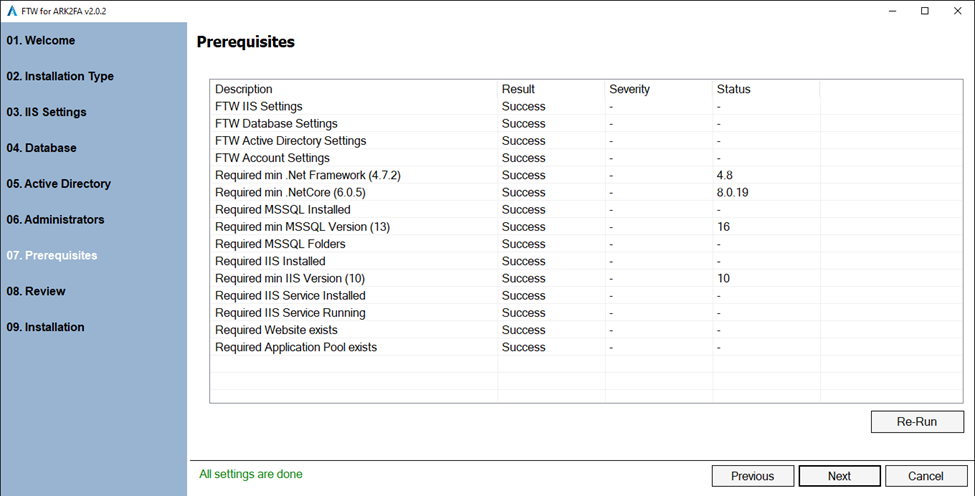Cancel the installation wizard
The image size is (975, 496).
[926, 476]
